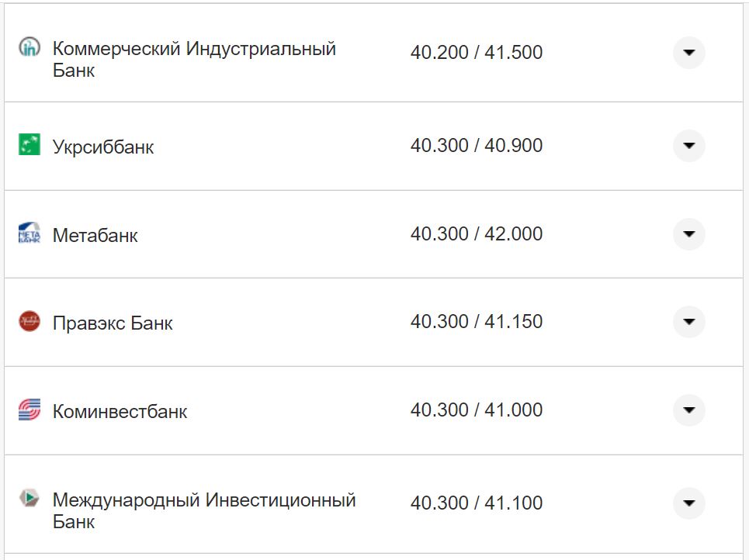
Task: Open the Коминвестбанк details arrow
Action: click(689, 411)
